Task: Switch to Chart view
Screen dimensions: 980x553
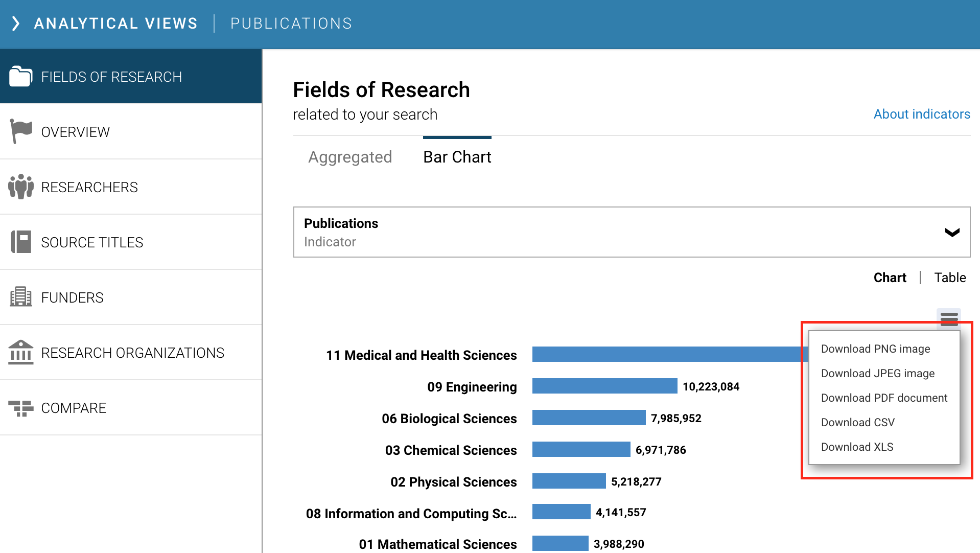Action: click(x=890, y=278)
